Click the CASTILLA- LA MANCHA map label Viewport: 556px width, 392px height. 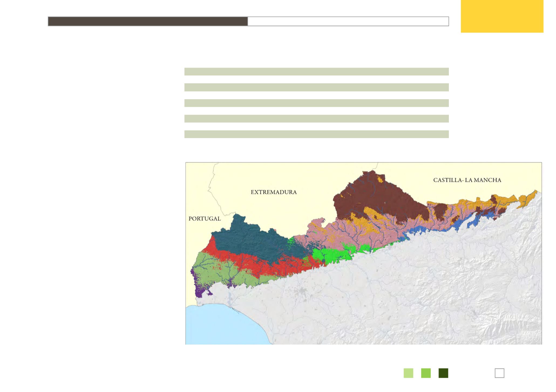pyautogui.click(x=467, y=180)
